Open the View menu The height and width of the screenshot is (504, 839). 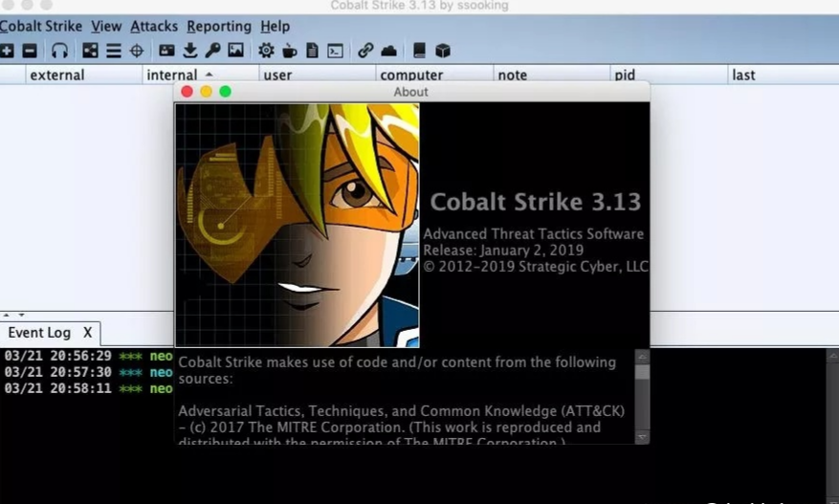coord(106,26)
